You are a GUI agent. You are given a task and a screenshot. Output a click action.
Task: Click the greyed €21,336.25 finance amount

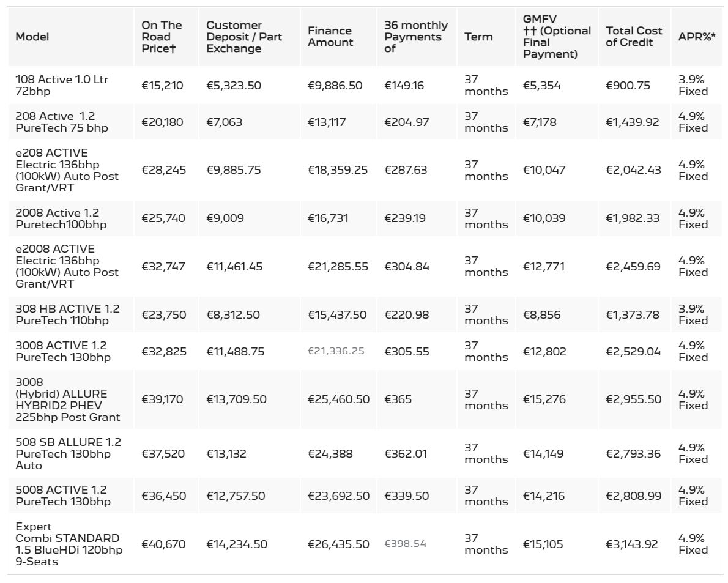[336, 351]
